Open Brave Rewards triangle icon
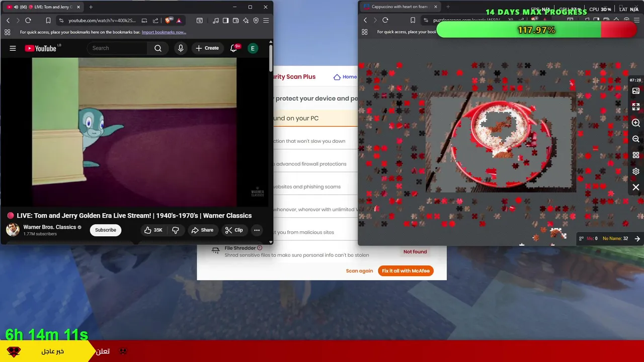Viewport: 644px width, 362px height. coord(179,21)
